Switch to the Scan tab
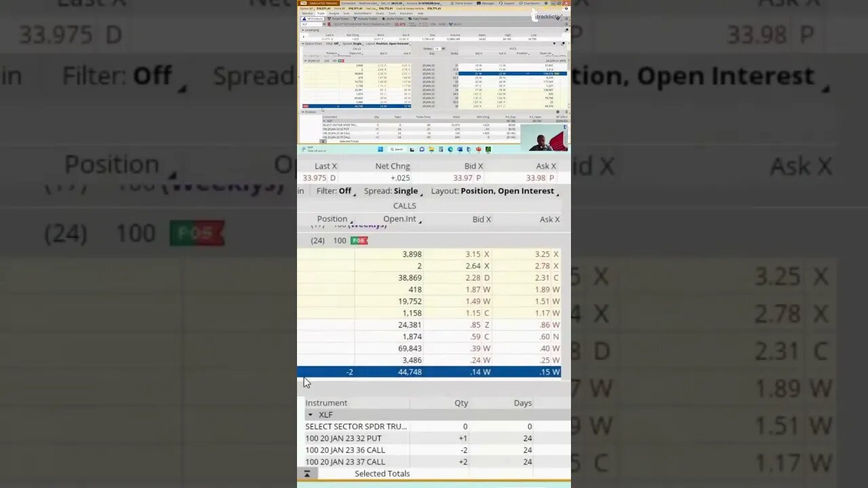868x488 pixels. (347, 14)
